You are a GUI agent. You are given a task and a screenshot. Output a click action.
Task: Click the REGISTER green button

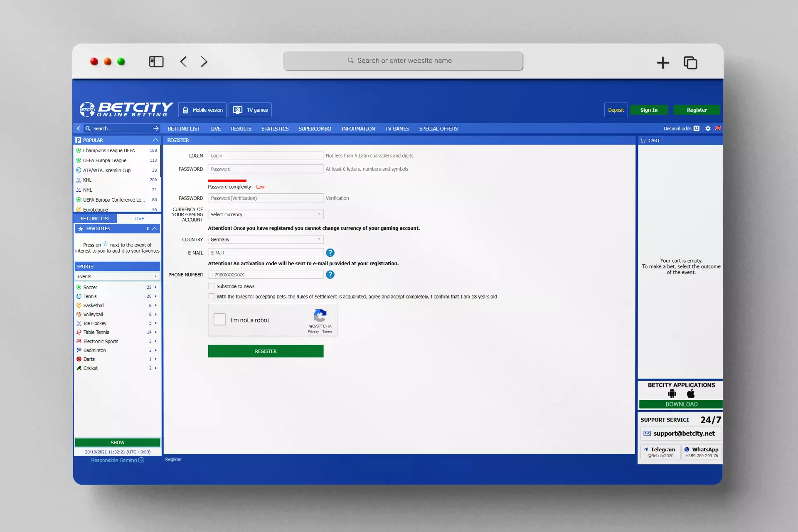click(266, 350)
